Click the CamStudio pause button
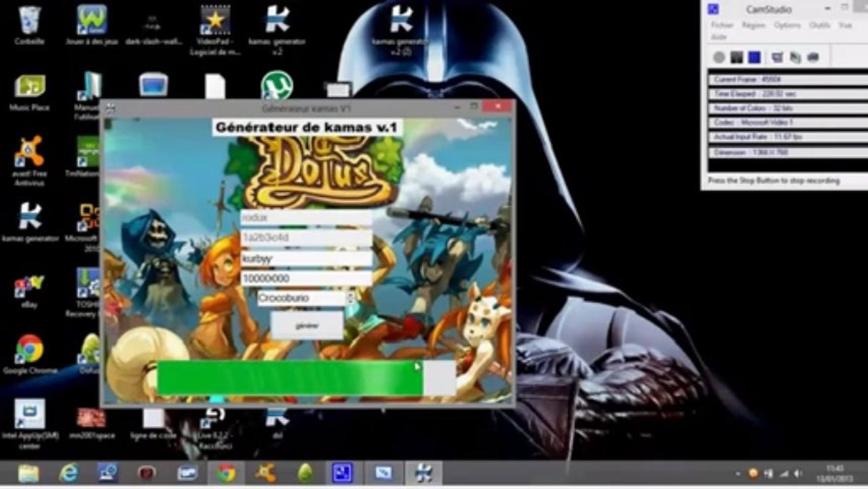Image resolution: width=868 pixels, height=489 pixels. point(736,57)
